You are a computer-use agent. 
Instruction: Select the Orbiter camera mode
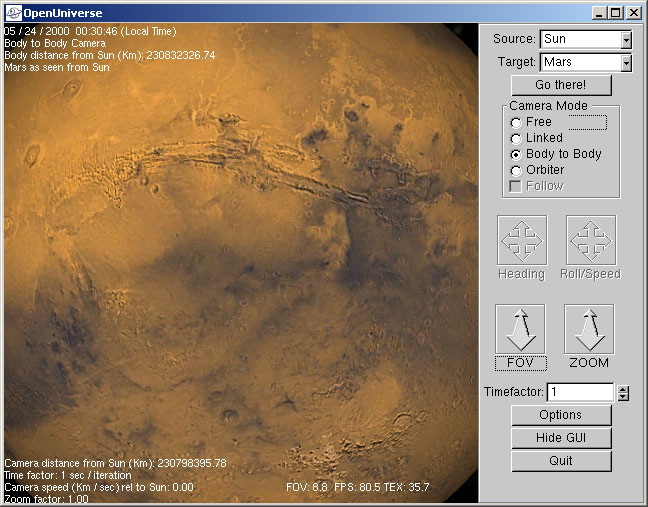coord(516,171)
